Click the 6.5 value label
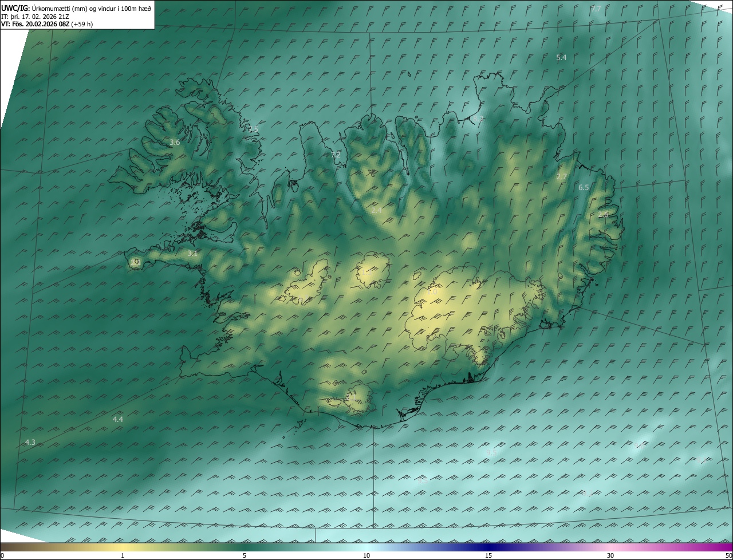733x560 pixels. (x=584, y=187)
